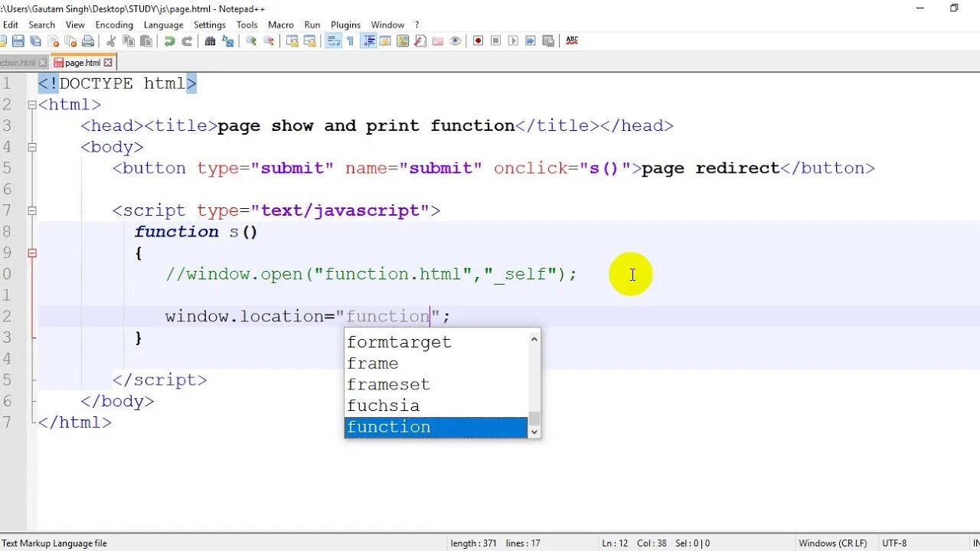Click the Print toolbar icon
Image resolution: width=980 pixels, height=551 pixels.
(x=88, y=41)
